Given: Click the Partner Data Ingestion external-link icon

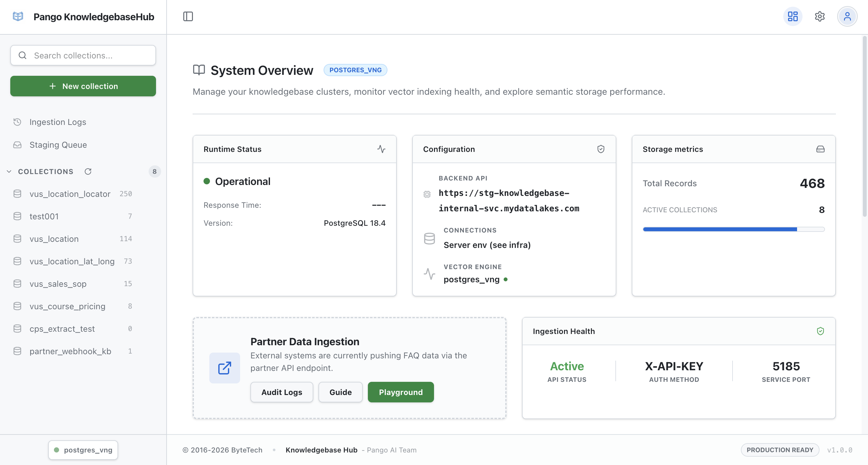Looking at the screenshot, I should click(x=224, y=368).
